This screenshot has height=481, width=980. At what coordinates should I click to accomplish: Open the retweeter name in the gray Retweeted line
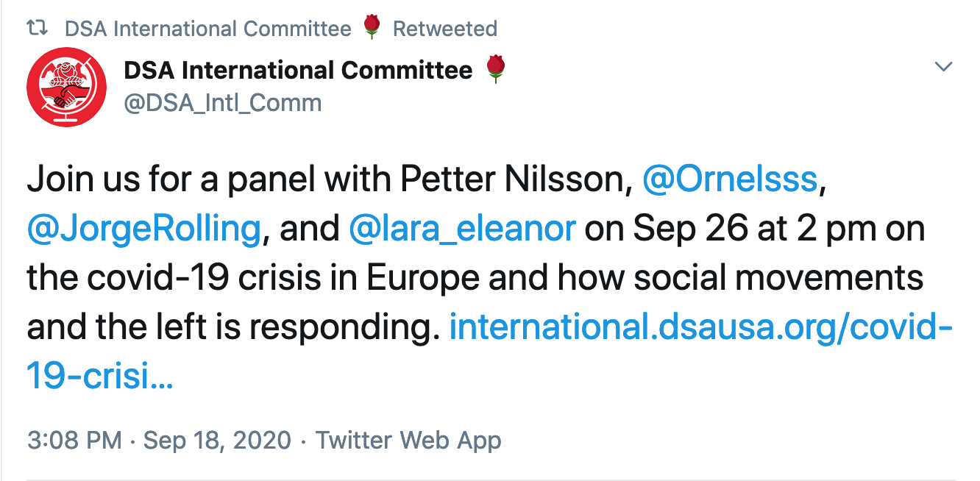coord(208,29)
